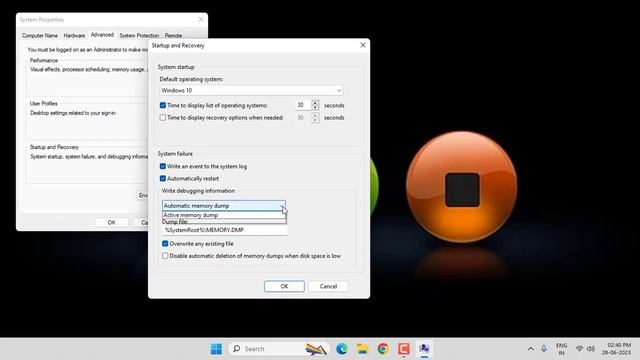Open the red Camtasia app on taskbar

tap(404, 349)
